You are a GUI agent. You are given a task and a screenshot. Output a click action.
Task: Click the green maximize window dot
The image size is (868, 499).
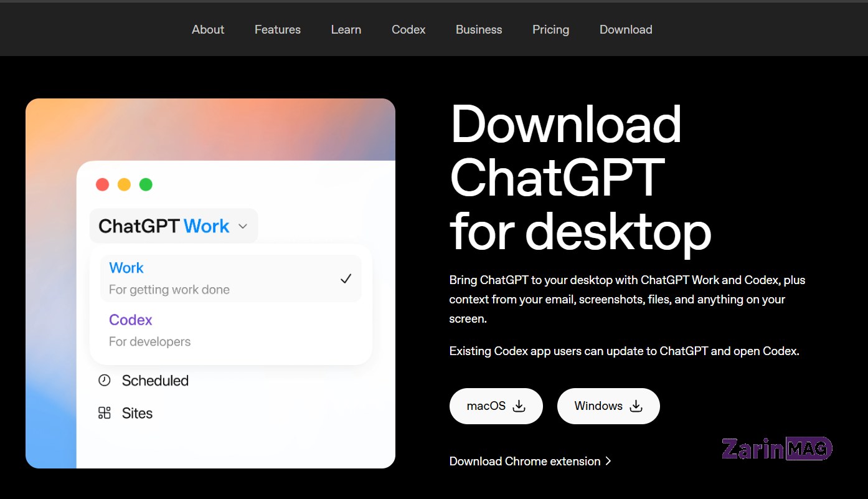click(x=146, y=184)
